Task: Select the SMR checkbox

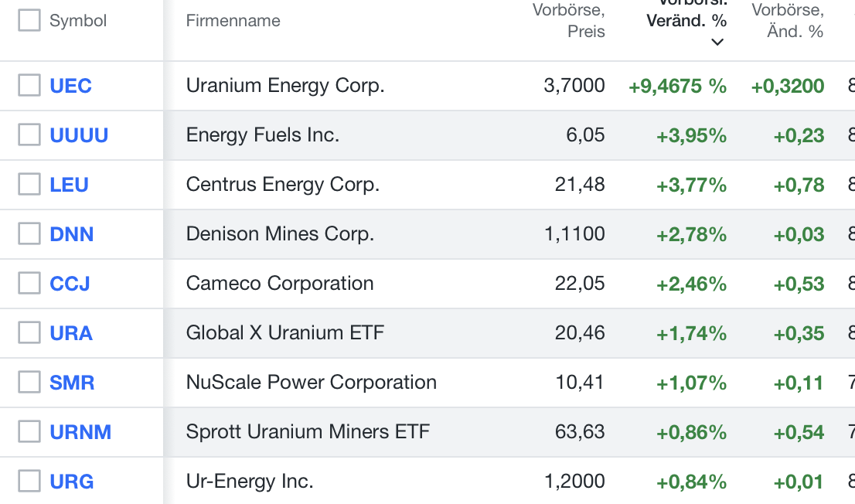Action: [x=29, y=382]
